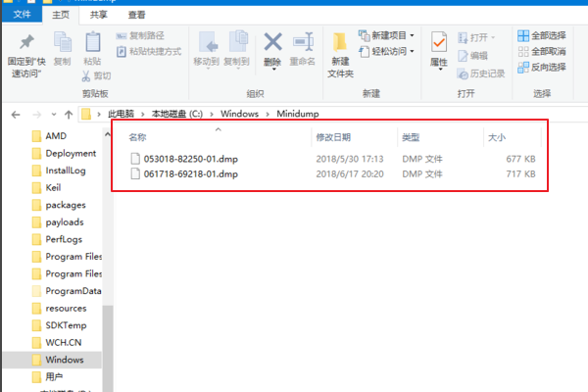Viewport: 588px width, 392px height.
Task: Open WCH.CN folder in tree
Action: 63,342
